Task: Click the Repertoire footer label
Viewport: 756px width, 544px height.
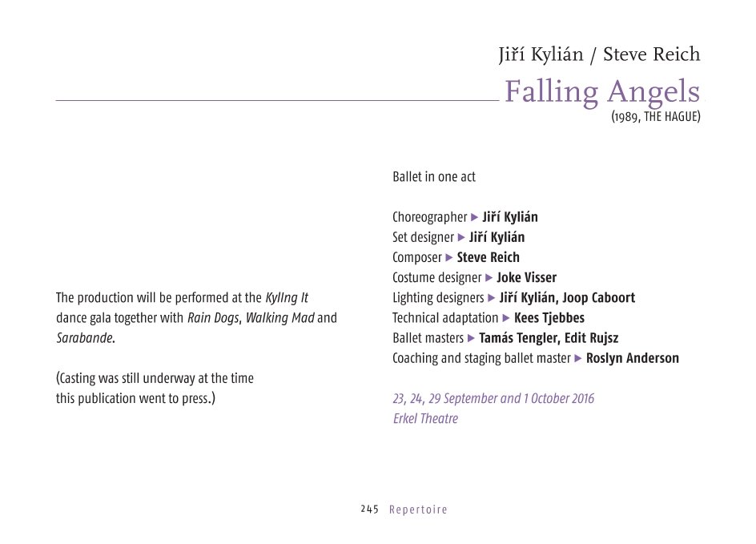Action: pyautogui.click(x=418, y=510)
